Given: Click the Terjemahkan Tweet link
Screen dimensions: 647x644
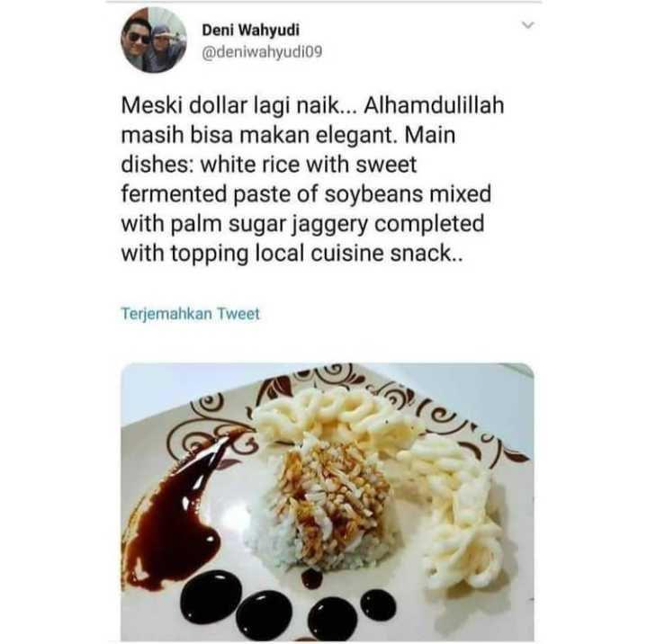Looking at the screenshot, I should (x=190, y=314).
